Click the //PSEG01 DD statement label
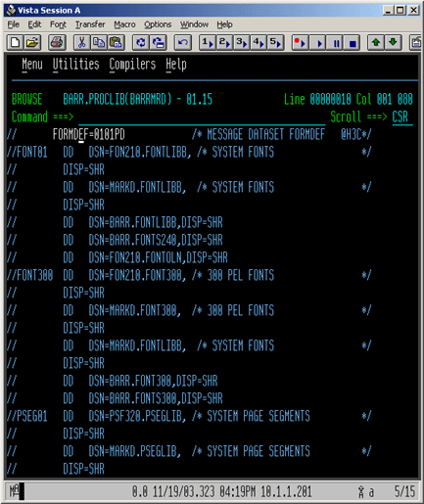The width and height of the screenshot is (424, 504). pyautogui.click(x=27, y=417)
